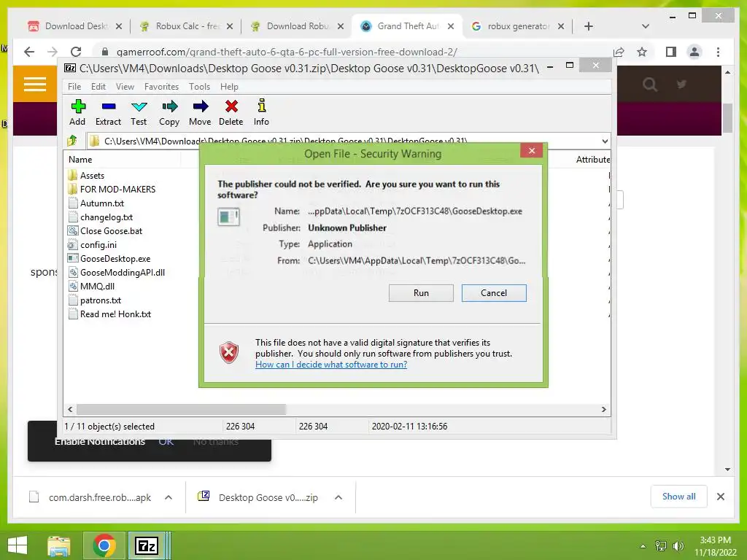Click the share page icon in Chrome
The width and height of the screenshot is (747, 560).
(619, 52)
